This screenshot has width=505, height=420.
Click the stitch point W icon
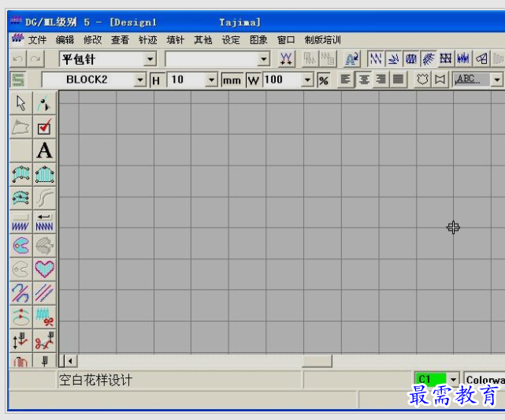[286, 59]
